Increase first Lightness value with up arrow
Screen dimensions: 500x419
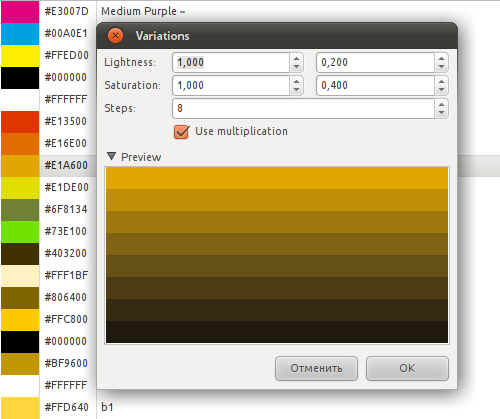[296, 58]
